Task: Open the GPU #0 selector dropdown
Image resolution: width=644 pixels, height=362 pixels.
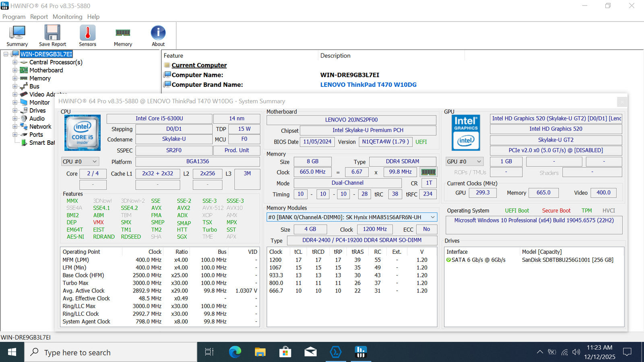Action: [464, 162]
